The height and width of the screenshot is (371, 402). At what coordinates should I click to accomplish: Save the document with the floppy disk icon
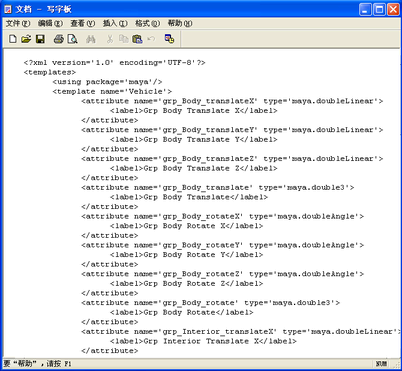(40, 39)
